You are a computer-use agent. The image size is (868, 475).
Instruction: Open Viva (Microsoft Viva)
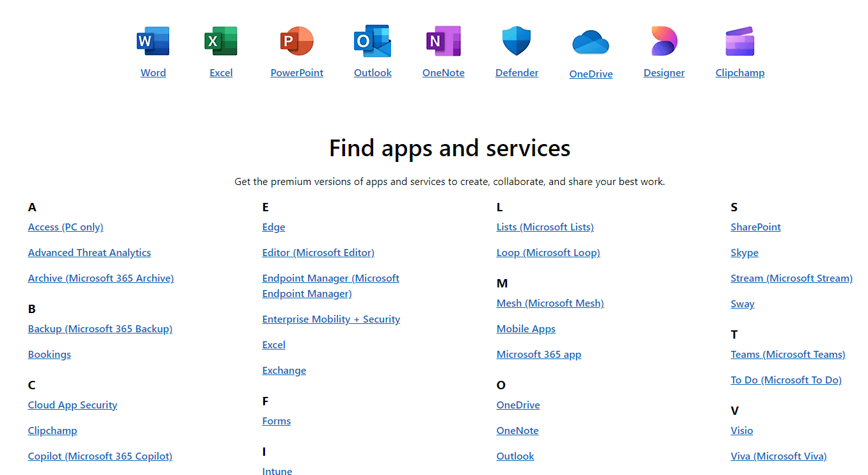[778, 456]
